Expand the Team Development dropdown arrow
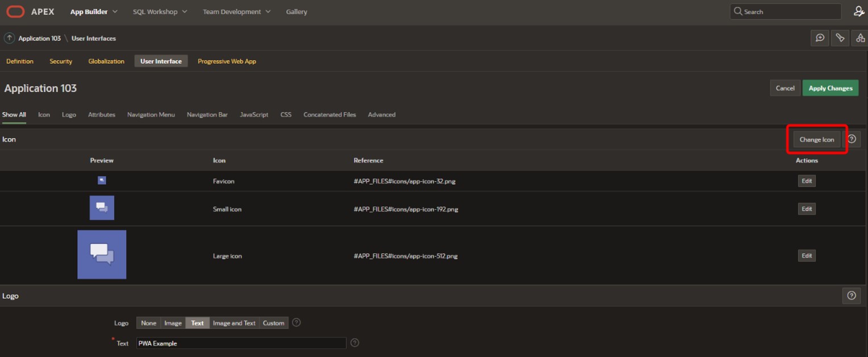 tap(268, 11)
